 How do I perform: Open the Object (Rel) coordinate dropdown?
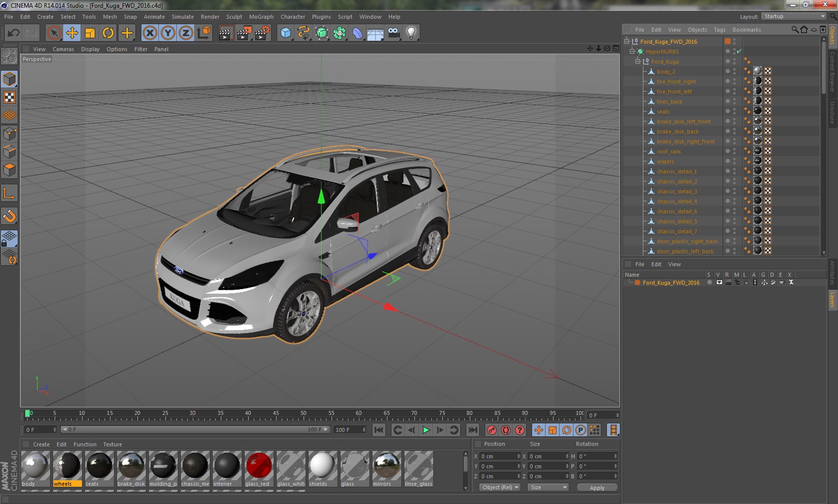coord(499,487)
